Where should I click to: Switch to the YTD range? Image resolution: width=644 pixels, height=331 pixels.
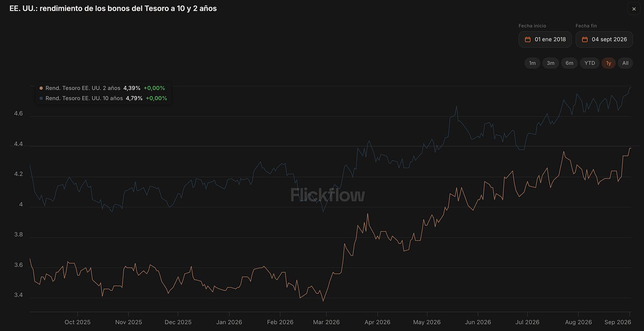pyautogui.click(x=590, y=63)
